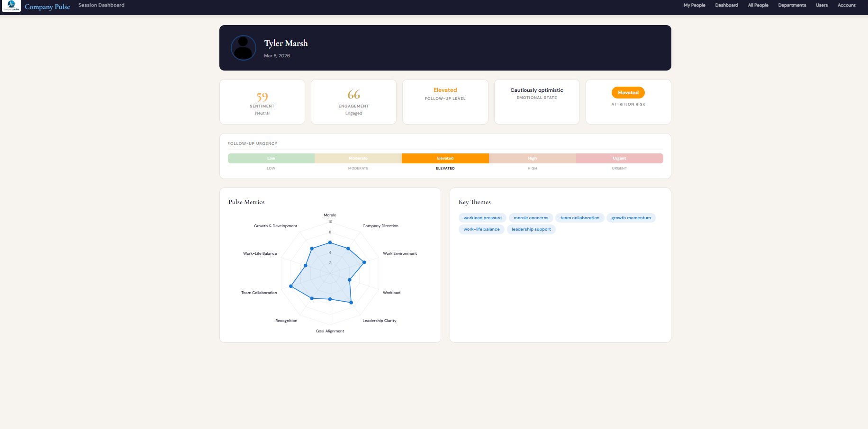The image size is (868, 429).
Task: Click the Company Pulse brand title
Action: [x=47, y=7]
